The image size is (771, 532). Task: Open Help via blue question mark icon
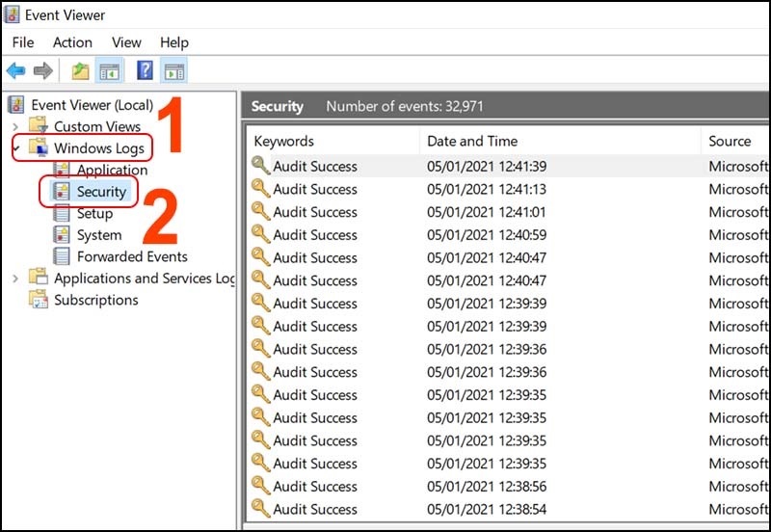tap(145, 70)
